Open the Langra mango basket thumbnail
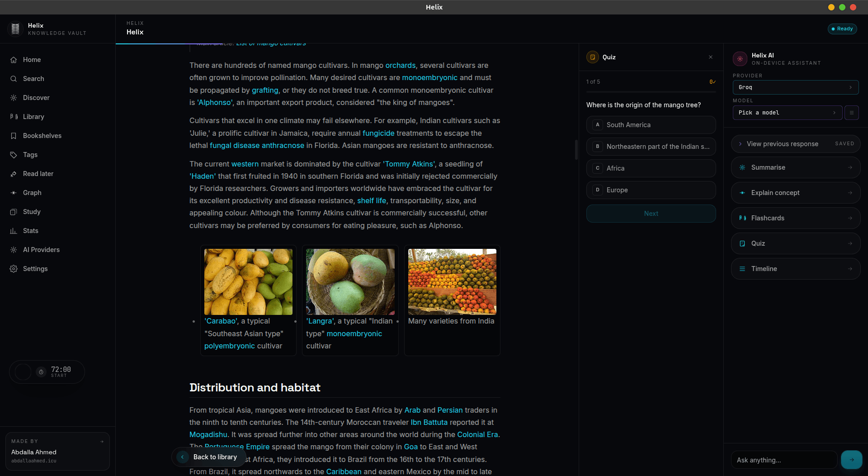 click(x=350, y=281)
